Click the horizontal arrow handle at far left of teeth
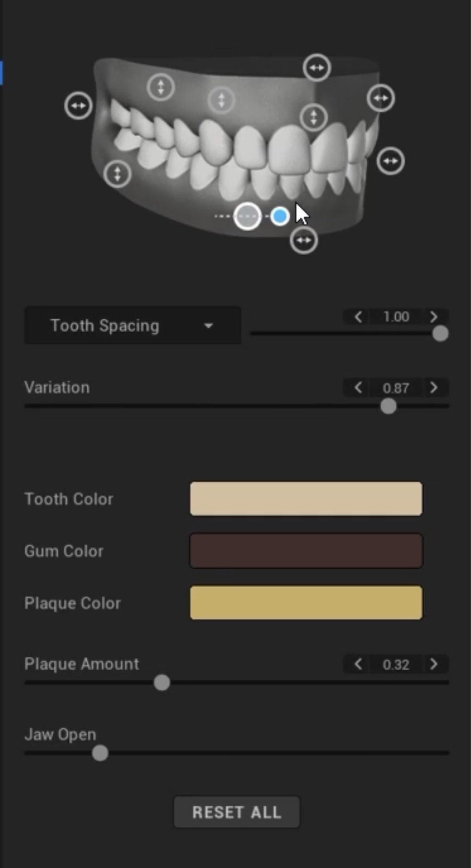The width and height of the screenshot is (471, 868). tap(78, 106)
